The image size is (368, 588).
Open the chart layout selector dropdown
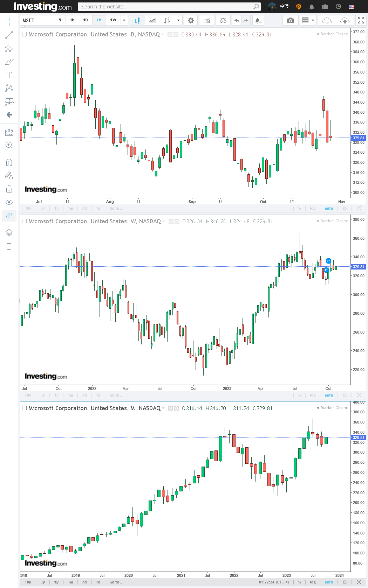(x=308, y=20)
